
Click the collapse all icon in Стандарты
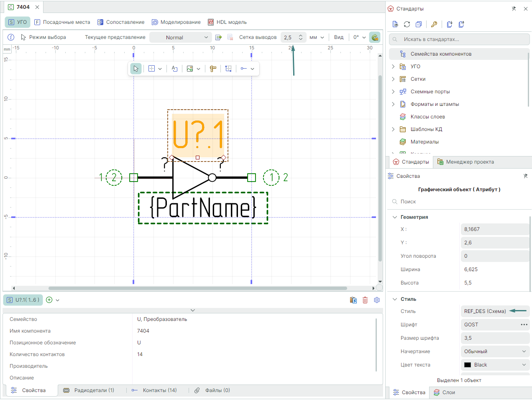pos(418,24)
